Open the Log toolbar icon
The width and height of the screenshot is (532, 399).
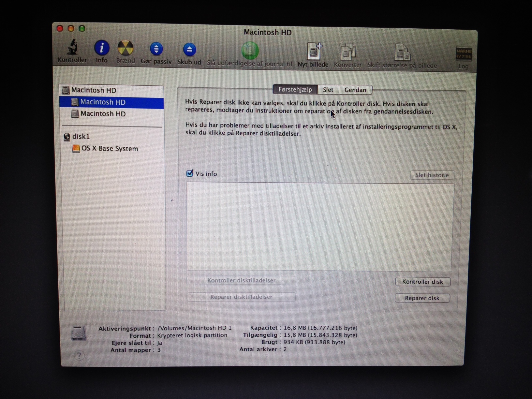(464, 54)
